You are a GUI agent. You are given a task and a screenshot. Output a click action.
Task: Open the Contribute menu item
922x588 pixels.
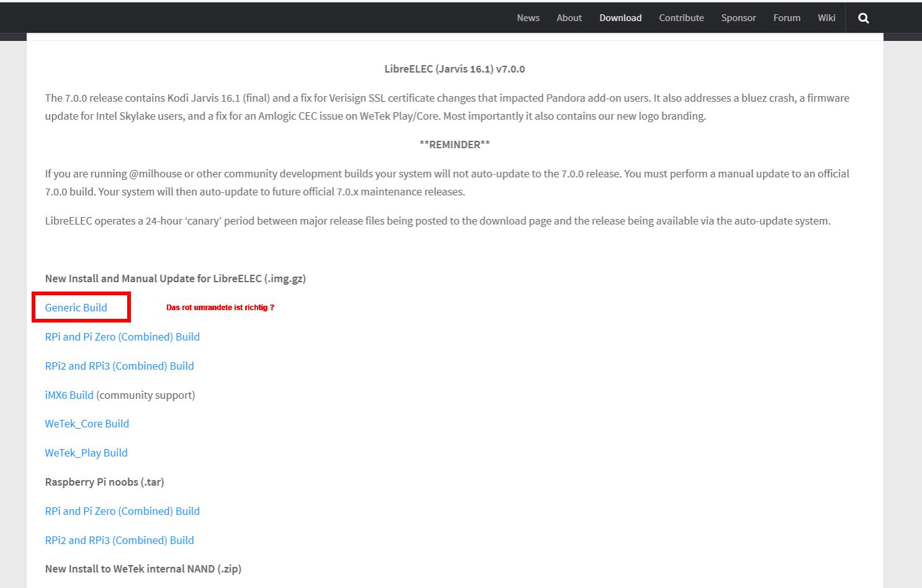point(681,18)
